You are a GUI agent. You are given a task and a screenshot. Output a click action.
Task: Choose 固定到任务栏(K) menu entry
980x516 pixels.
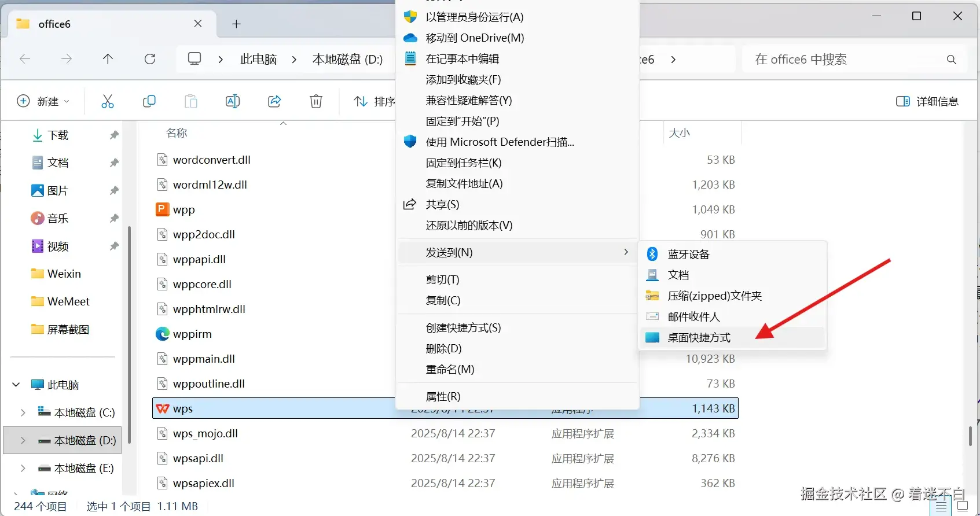(517, 163)
